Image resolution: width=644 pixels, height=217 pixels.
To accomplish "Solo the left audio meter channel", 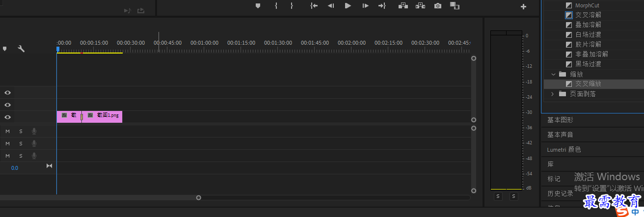I will [x=498, y=196].
